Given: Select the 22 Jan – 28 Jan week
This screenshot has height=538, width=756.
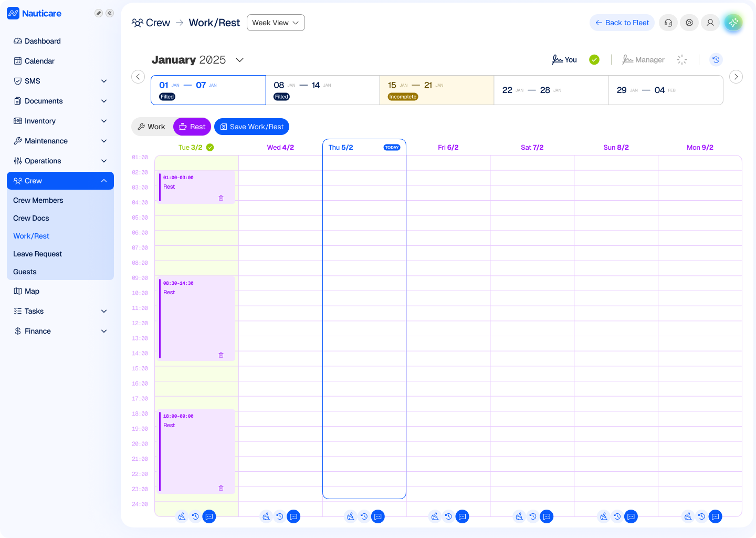Looking at the screenshot, I should coord(551,90).
